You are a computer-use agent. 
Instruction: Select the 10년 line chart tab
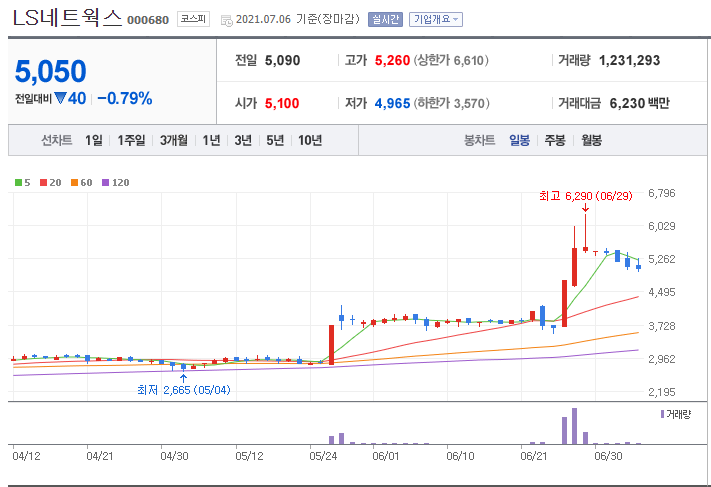tap(310, 140)
